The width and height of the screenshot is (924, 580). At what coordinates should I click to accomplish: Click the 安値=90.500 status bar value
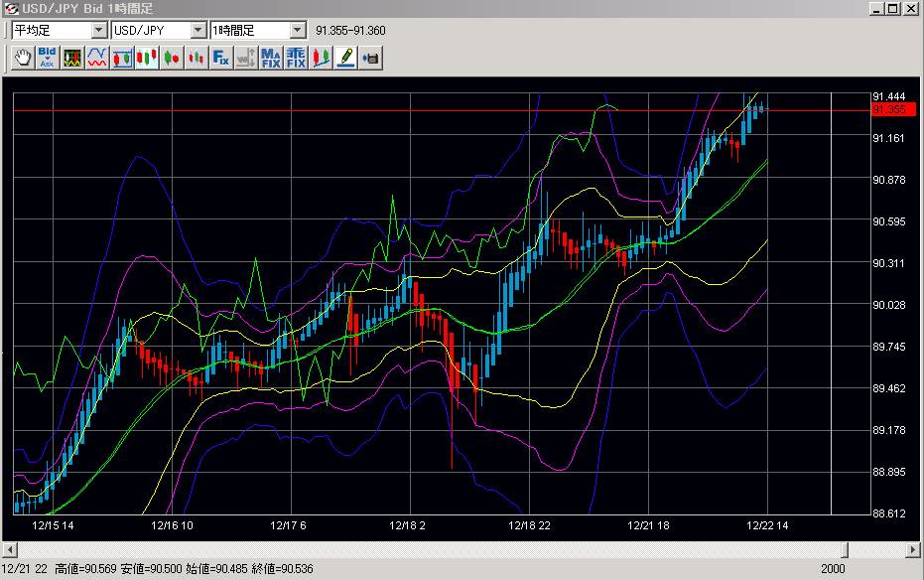tap(152, 569)
